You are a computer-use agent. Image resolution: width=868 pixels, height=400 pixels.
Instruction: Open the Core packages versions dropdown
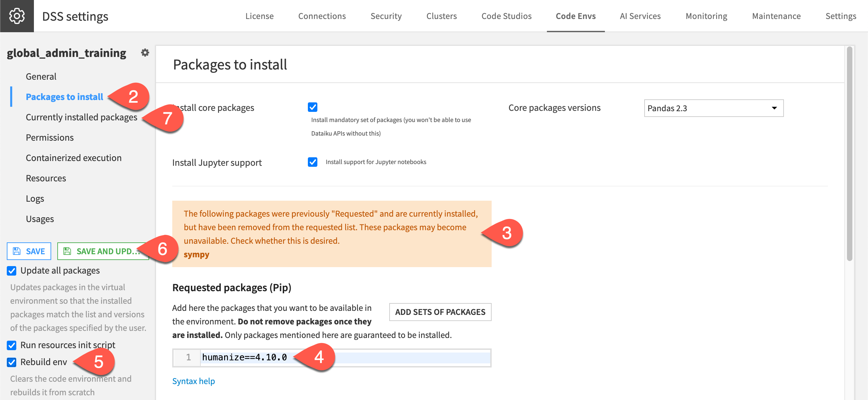[714, 108]
